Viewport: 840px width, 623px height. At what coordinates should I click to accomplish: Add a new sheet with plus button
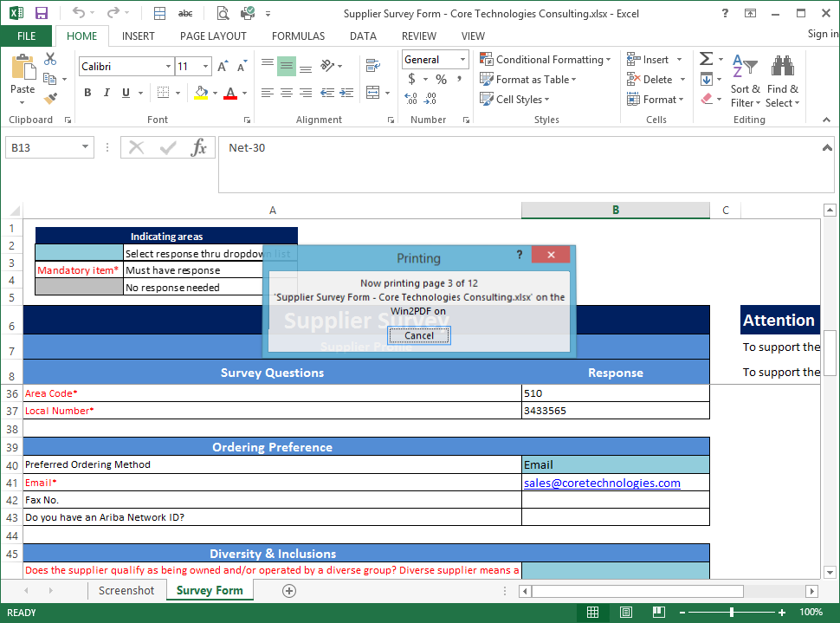(289, 591)
